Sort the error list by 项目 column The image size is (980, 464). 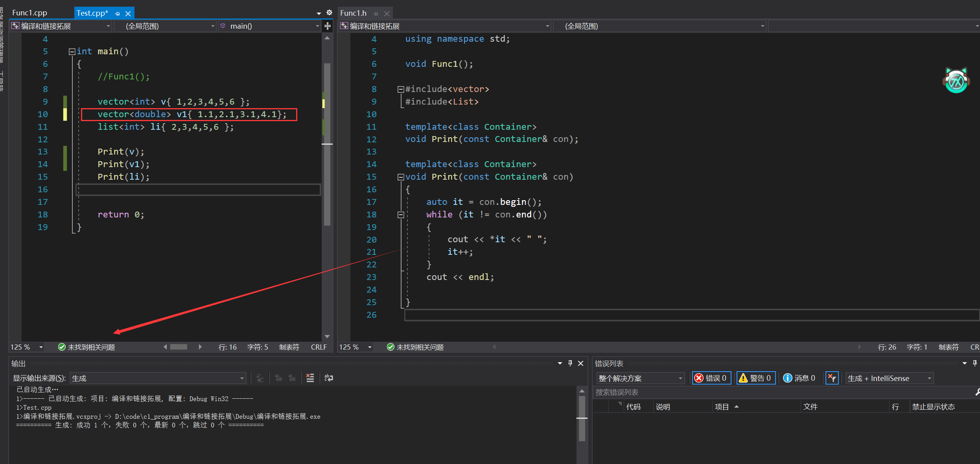click(722, 407)
